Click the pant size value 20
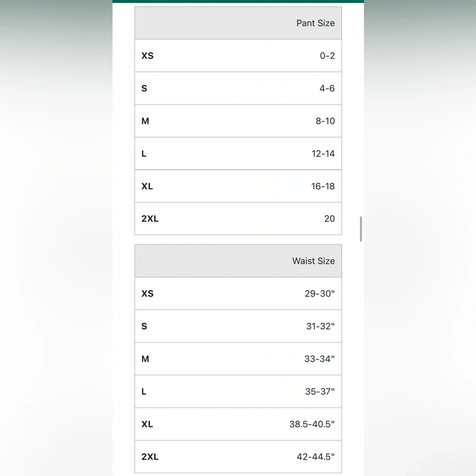Screen dimensions: 476x476 (329, 218)
